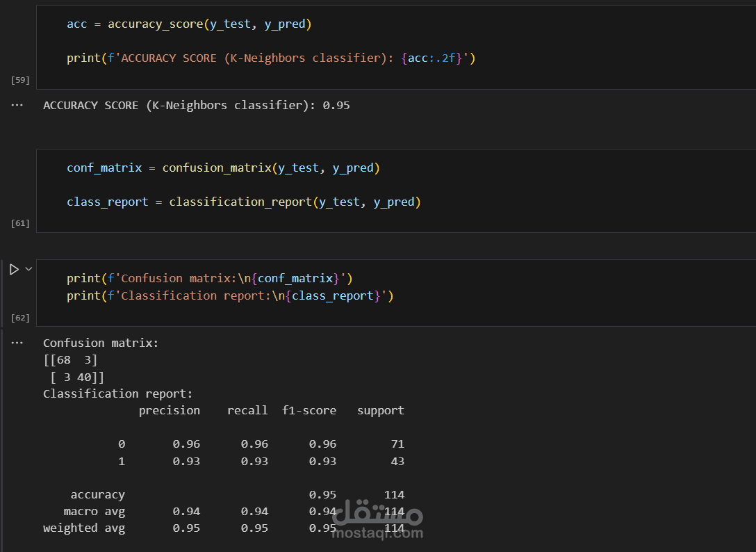Viewport: 756px width, 552px height.
Task: Select the execution count label [61]
Action: 20,223
